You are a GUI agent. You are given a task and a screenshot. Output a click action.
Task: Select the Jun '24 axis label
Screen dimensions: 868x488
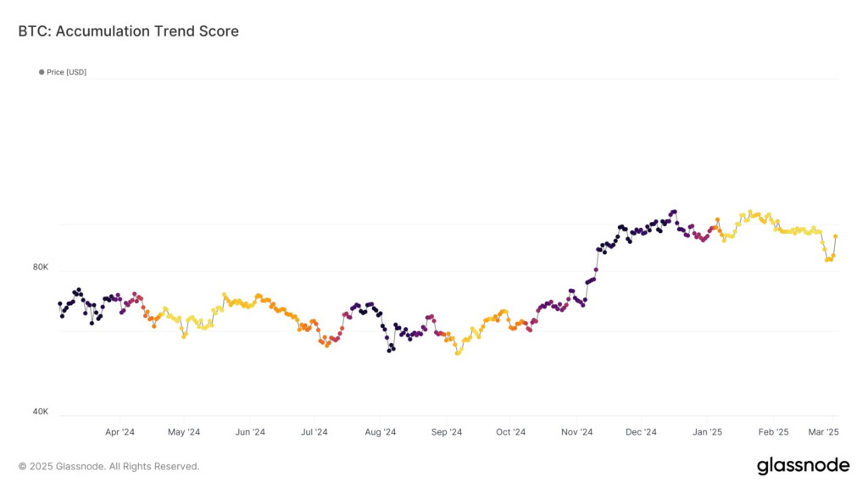(249, 432)
